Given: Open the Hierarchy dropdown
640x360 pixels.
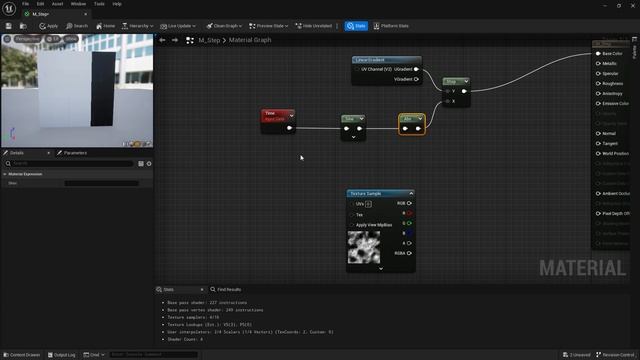Looking at the screenshot, I should pos(138,26).
